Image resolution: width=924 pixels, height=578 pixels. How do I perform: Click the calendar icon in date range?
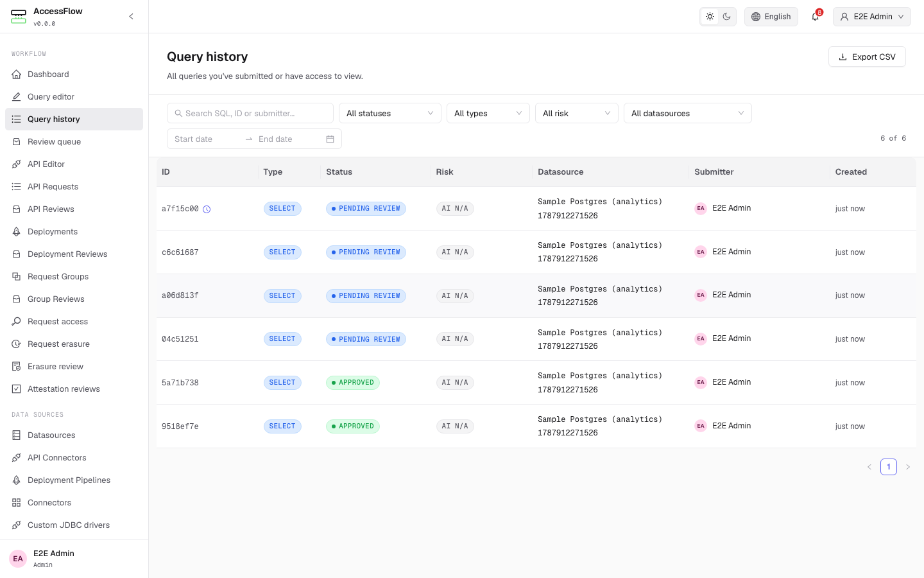(330, 139)
